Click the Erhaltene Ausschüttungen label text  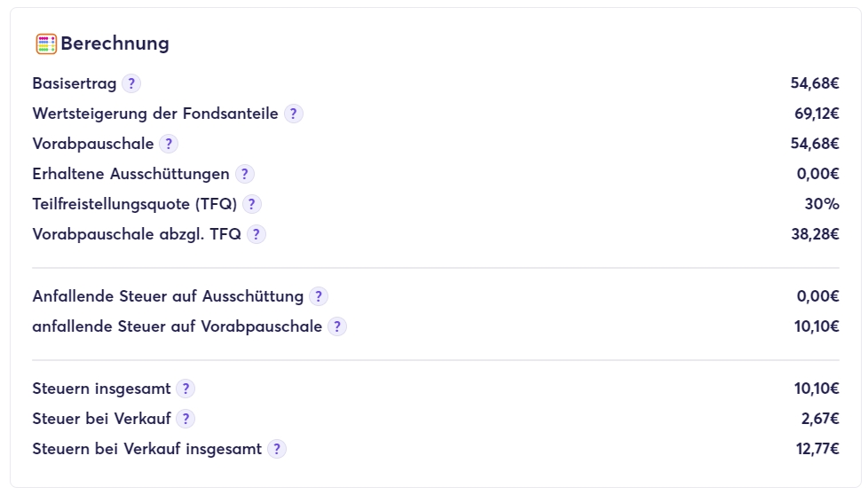click(130, 174)
